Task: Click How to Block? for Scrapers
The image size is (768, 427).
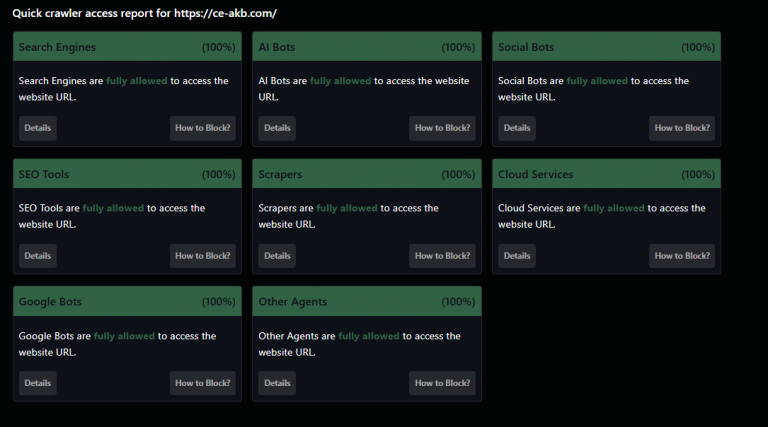Action: [x=442, y=256]
